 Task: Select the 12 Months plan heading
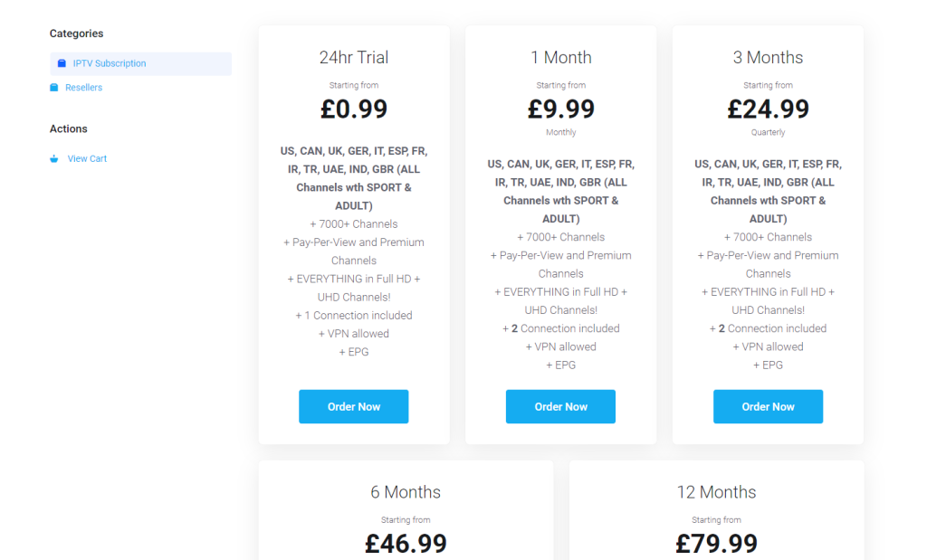point(716,492)
